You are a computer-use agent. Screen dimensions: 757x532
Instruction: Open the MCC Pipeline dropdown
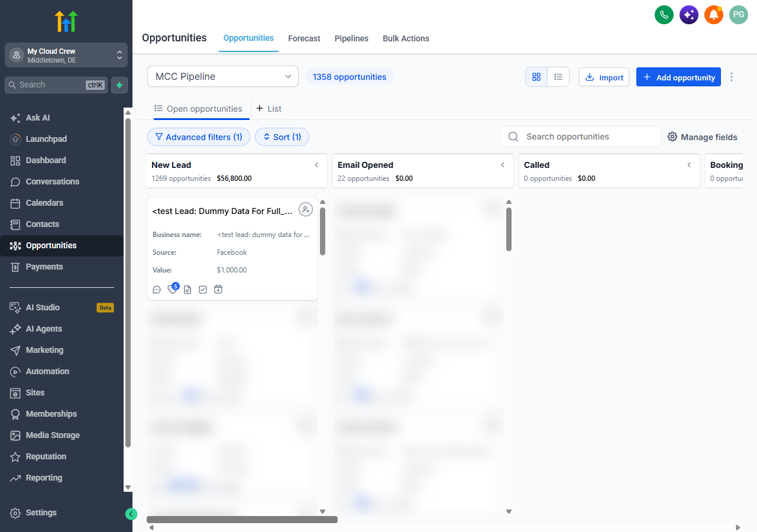[223, 76]
